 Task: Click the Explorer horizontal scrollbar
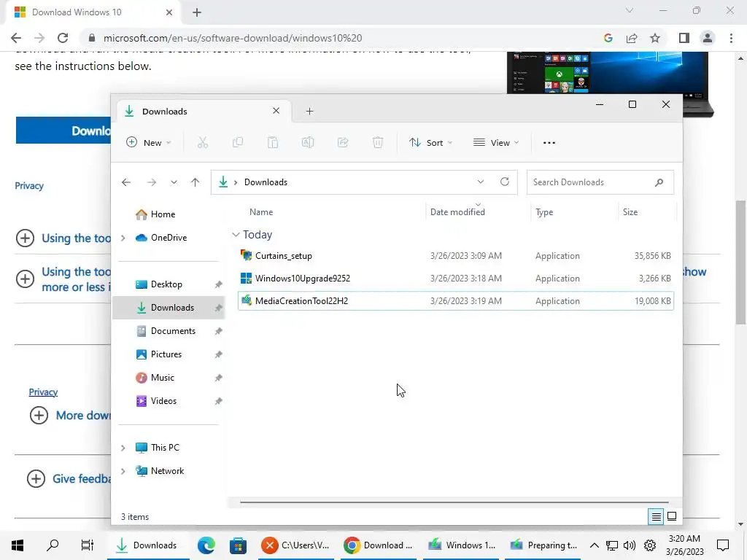click(454, 502)
